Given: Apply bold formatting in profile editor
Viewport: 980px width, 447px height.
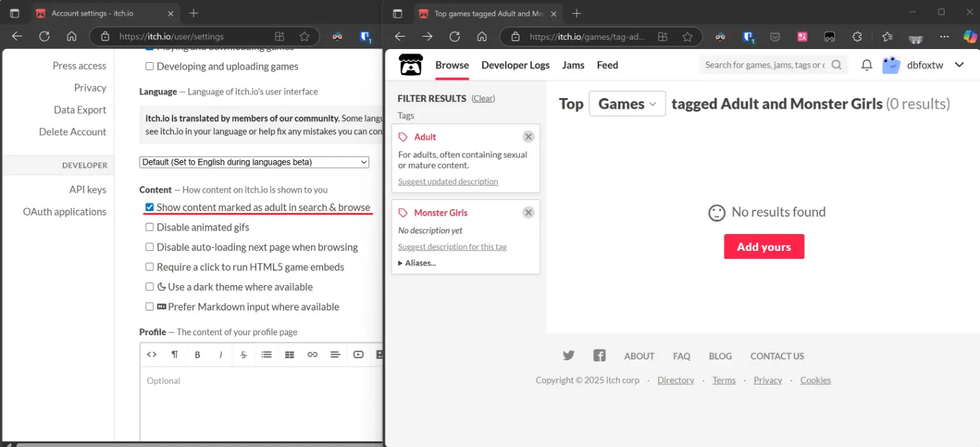Looking at the screenshot, I should [x=197, y=354].
